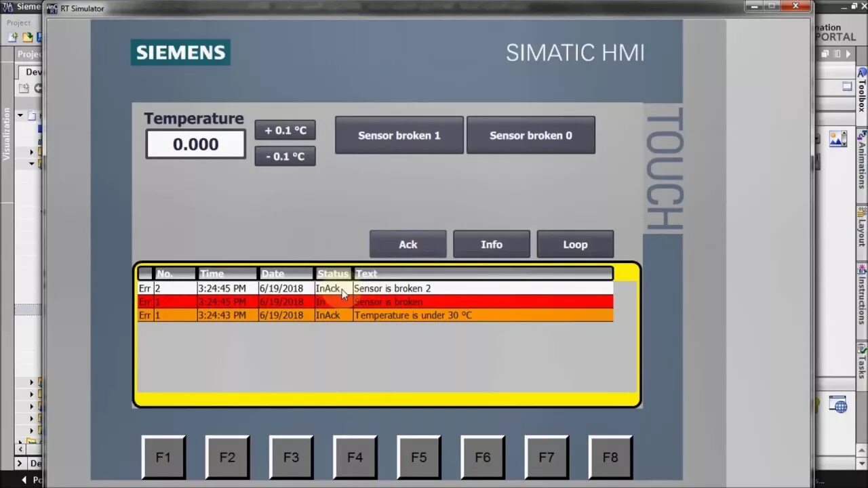Image resolution: width=868 pixels, height=488 pixels.
Task: Select the F8 function key
Action: pos(610,457)
